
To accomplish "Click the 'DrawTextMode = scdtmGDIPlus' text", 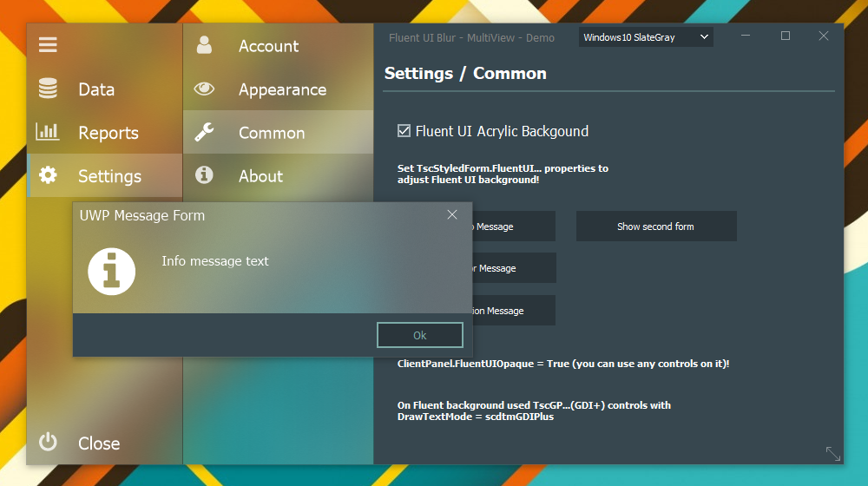I will tap(476, 417).
